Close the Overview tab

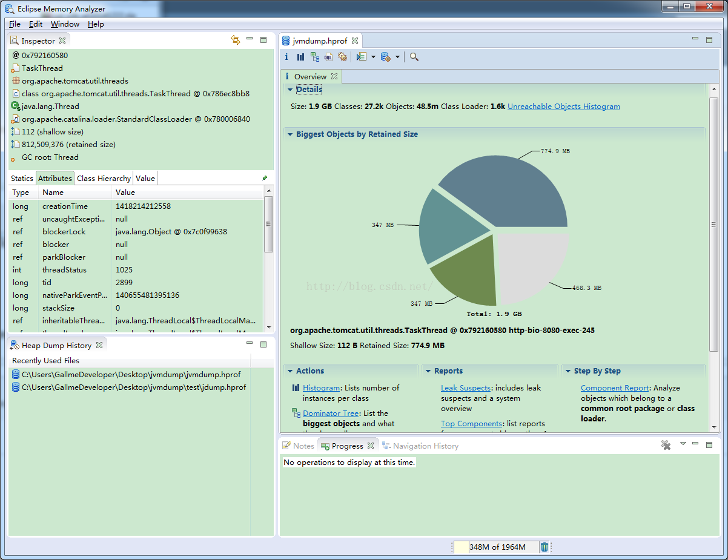pyautogui.click(x=334, y=76)
